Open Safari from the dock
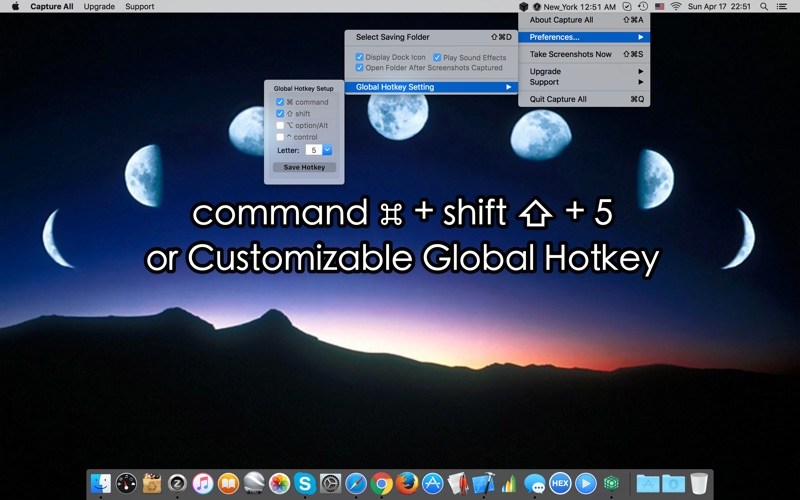 point(356,484)
